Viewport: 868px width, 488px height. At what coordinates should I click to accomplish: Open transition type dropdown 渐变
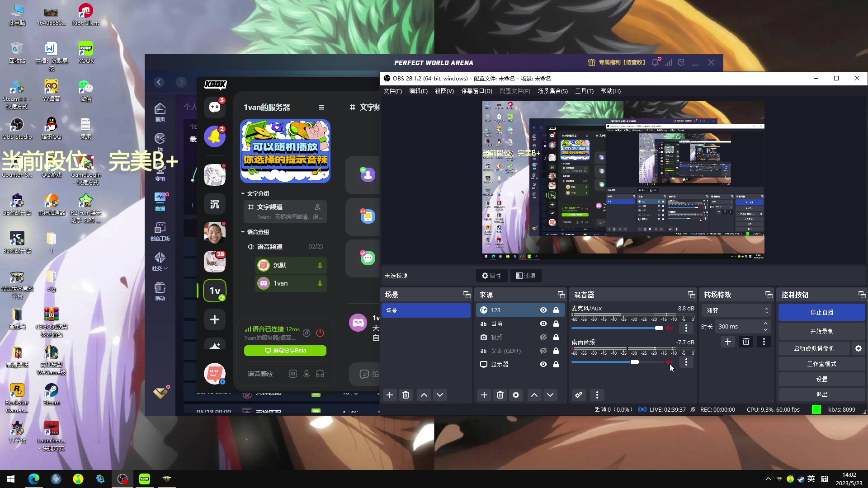point(736,310)
